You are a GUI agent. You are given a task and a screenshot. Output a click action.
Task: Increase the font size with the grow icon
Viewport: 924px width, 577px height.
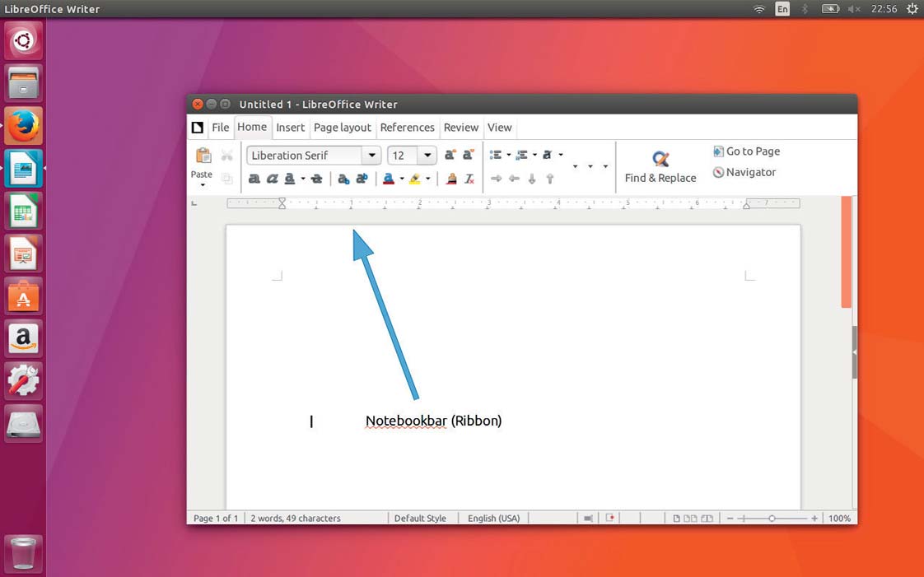click(x=450, y=155)
